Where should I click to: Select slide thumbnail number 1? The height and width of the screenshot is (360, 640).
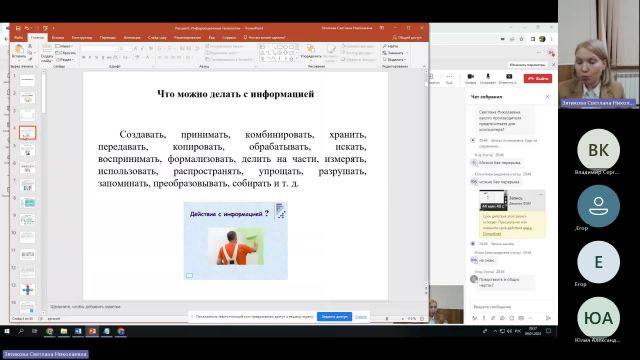(x=27, y=80)
